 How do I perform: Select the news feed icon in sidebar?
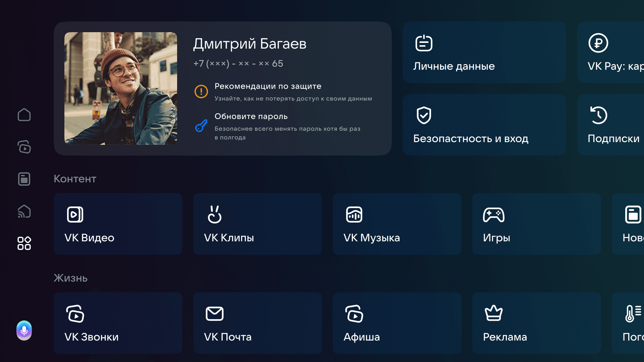24,179
